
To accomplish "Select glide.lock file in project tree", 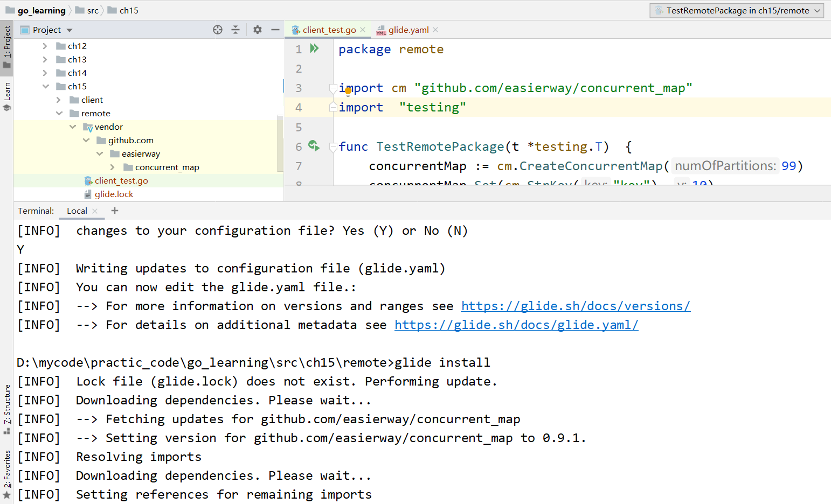I will [114, 194].
